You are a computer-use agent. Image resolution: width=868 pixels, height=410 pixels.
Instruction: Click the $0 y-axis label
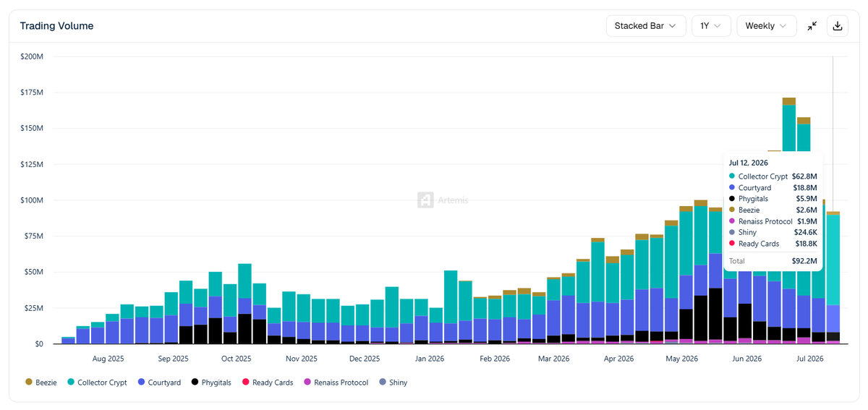[38, 344]
